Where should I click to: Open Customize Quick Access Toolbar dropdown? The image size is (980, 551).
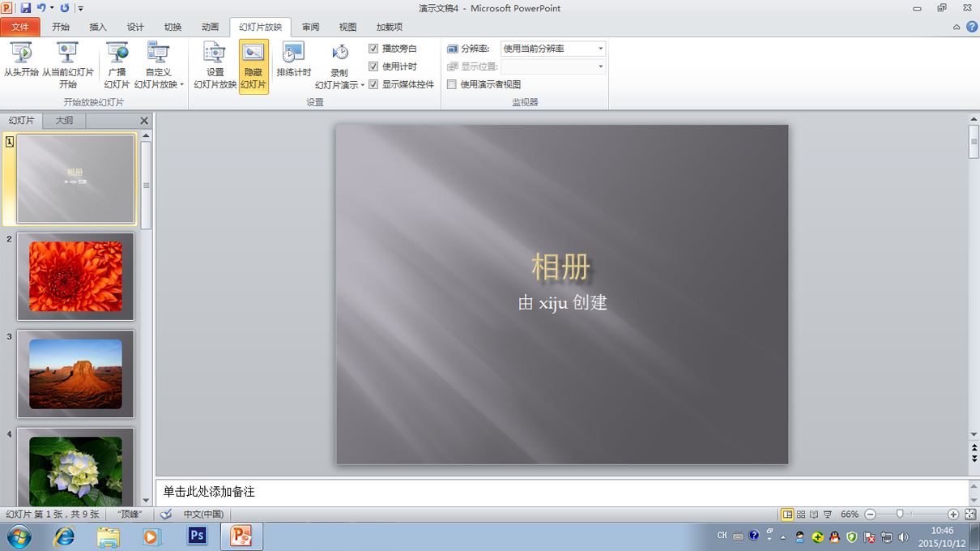[x=80, y=8]
